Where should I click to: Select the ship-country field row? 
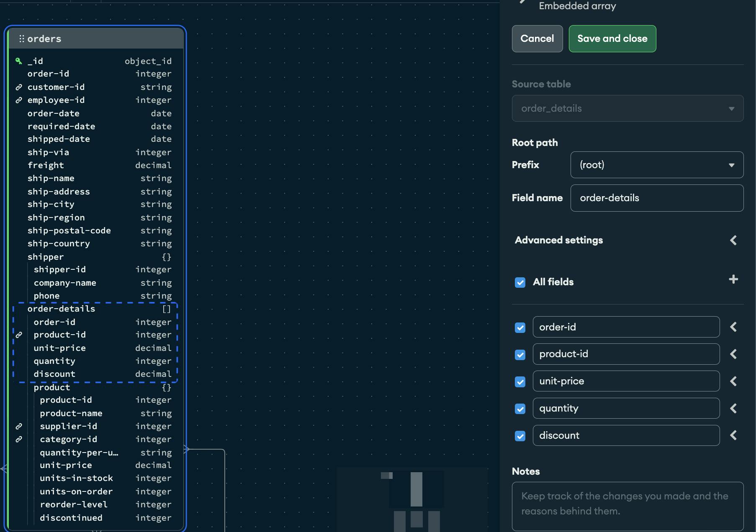coord(96,243)
